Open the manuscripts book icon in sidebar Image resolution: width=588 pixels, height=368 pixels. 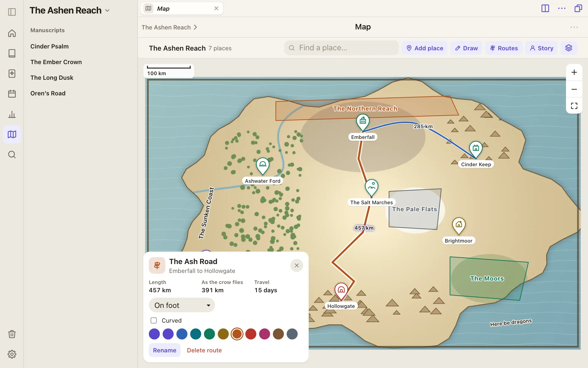(x=12, y=53)
